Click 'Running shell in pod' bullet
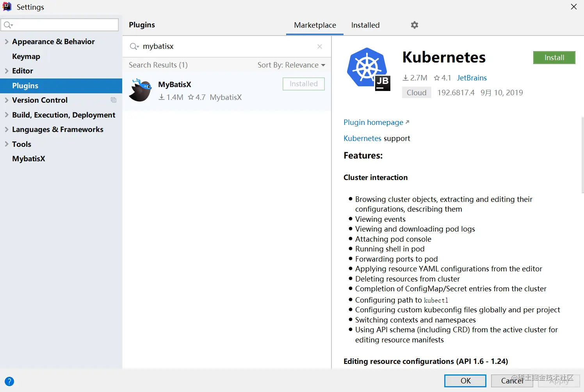This screenshot has height=392, width=584. [390, 249]
